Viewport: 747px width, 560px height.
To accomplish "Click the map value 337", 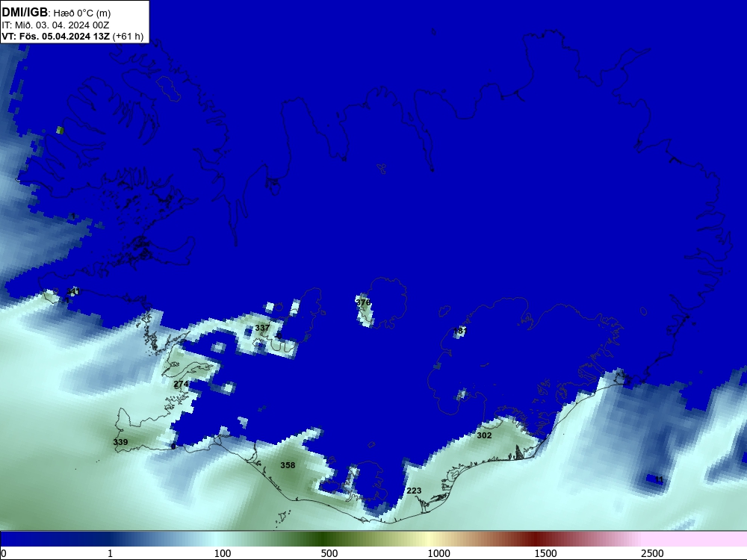I will (x=262, y=328).
